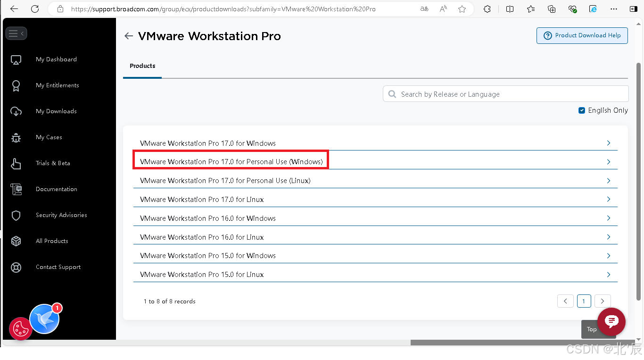This screenshot has height=360, width=644.
Task: Expand Workstation Pro 15.0 for Linux chevron
Action: (609, 275)
